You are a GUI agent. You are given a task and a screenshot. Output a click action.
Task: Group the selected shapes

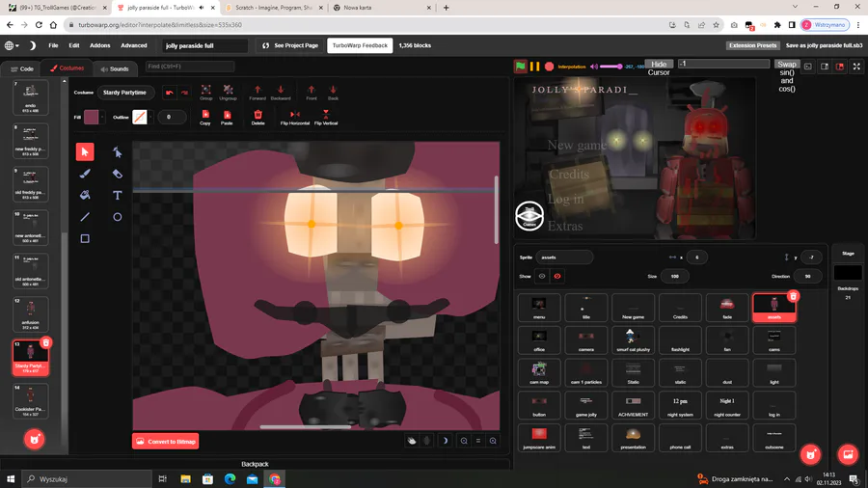click(x=206, y=93)
